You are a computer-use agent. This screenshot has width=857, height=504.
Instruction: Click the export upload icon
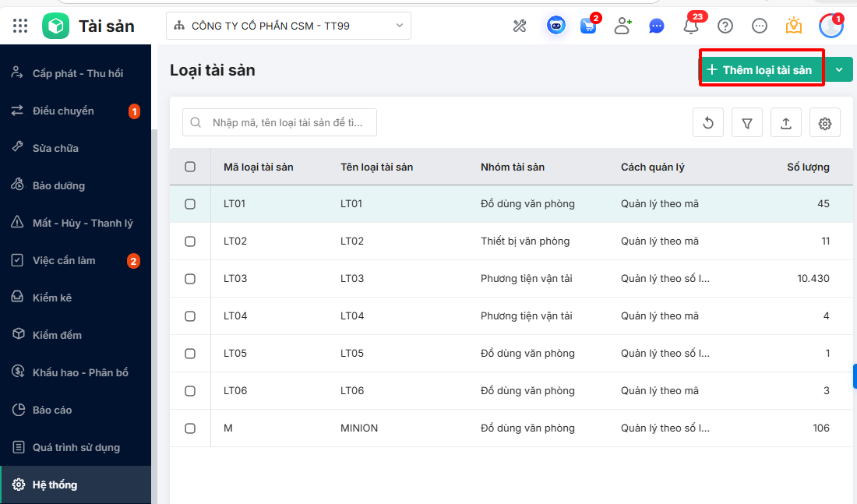pyautogui.click(x=786, y=123)
